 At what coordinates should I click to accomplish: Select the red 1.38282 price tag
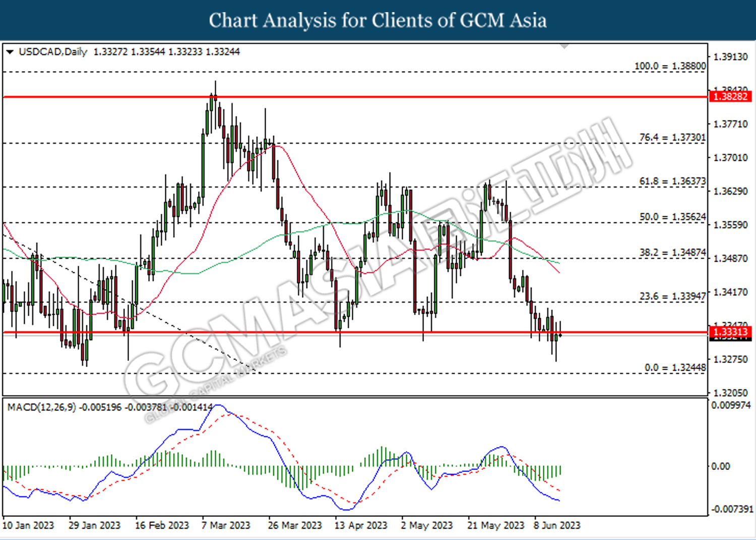tap(730, 96)
